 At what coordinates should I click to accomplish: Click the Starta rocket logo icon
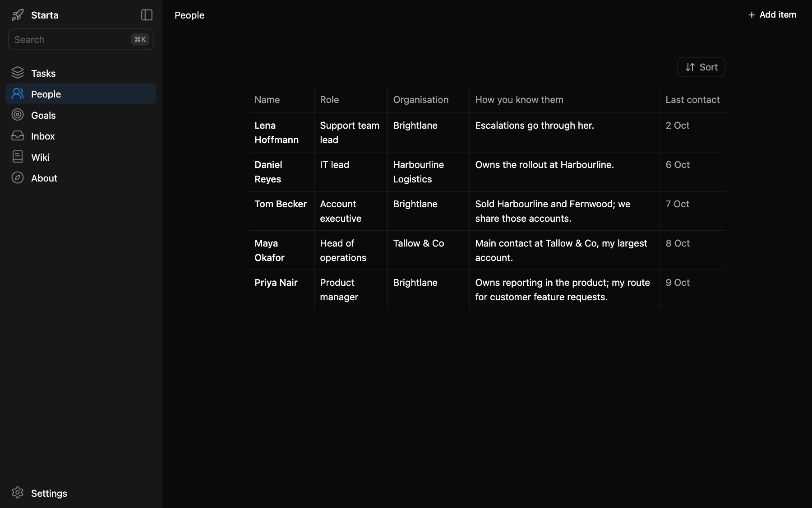18,15
